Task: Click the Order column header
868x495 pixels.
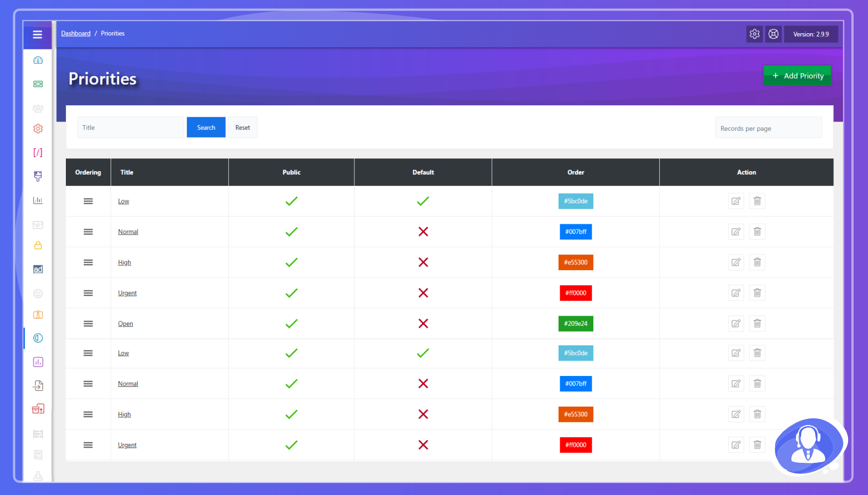Action: pos(576,173)
